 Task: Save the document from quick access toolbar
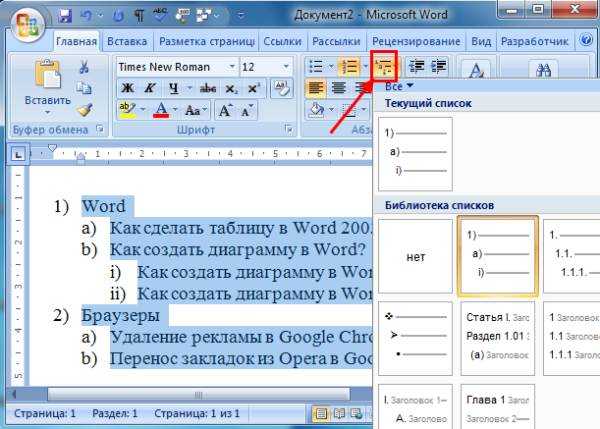click(65, 16)
